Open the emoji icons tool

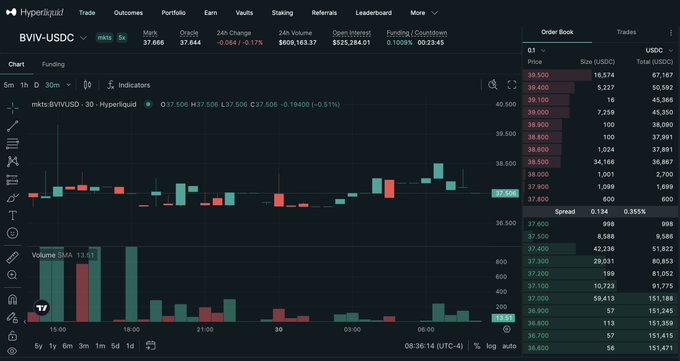[13, 233]
